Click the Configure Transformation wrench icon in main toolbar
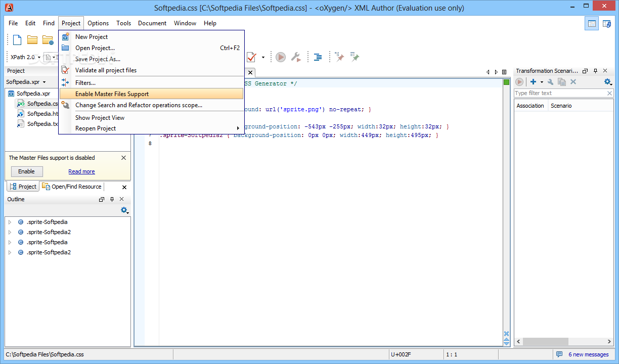Viewport: 619px width, 364px height. (296, 57)
